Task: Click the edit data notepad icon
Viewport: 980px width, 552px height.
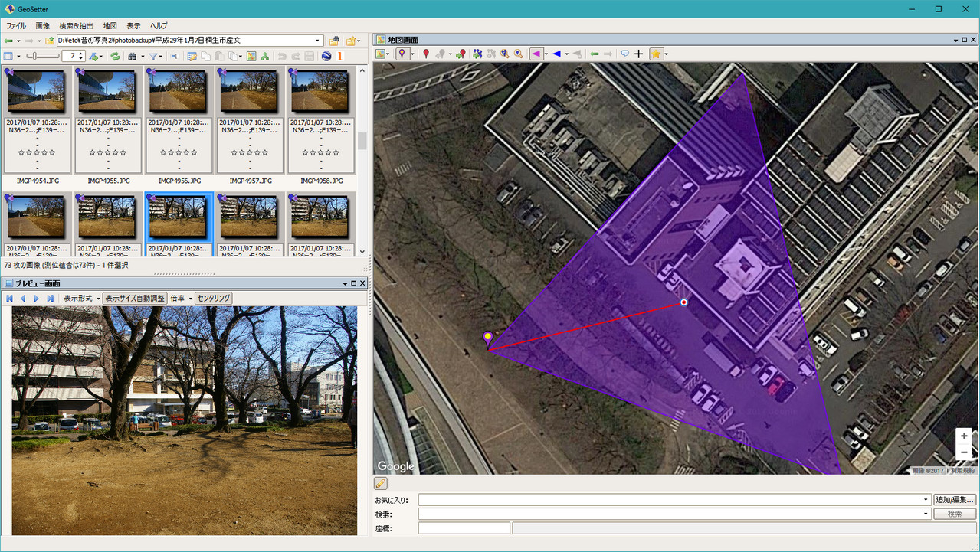Action: pos(192,56)
